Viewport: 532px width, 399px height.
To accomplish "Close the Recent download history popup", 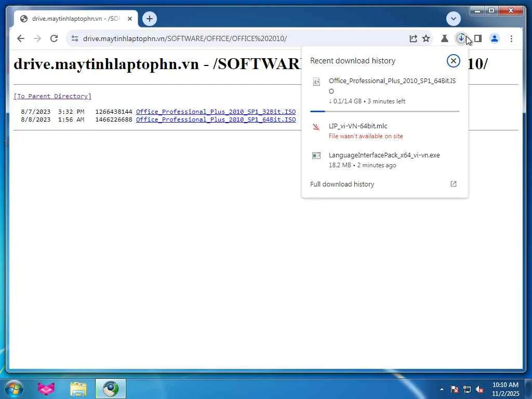I will [453, 61].
